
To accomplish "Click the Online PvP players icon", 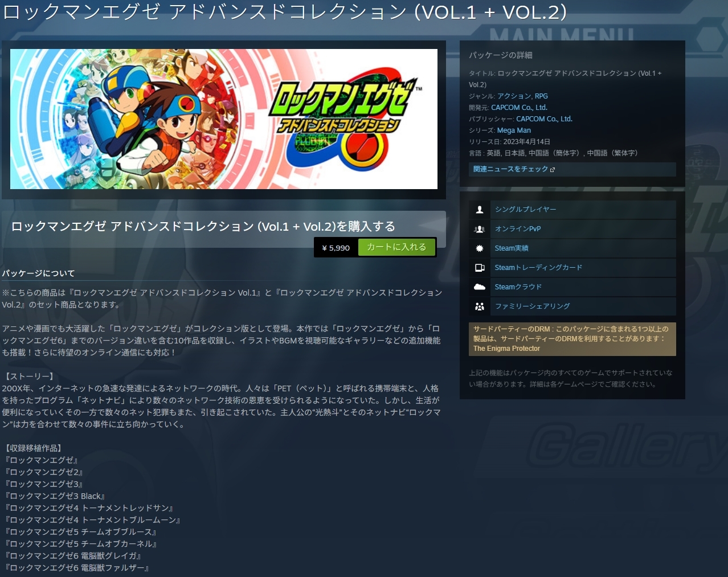I will coord(480,229).
